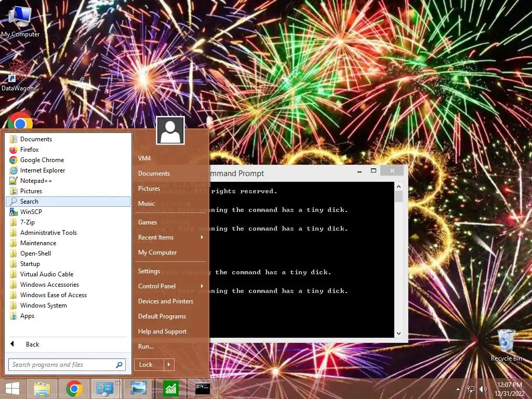Viewport: 532px width, 399px height.
Task: Expand the Maintenance folder
Action: pyautogui.click(x=68, y=243)
